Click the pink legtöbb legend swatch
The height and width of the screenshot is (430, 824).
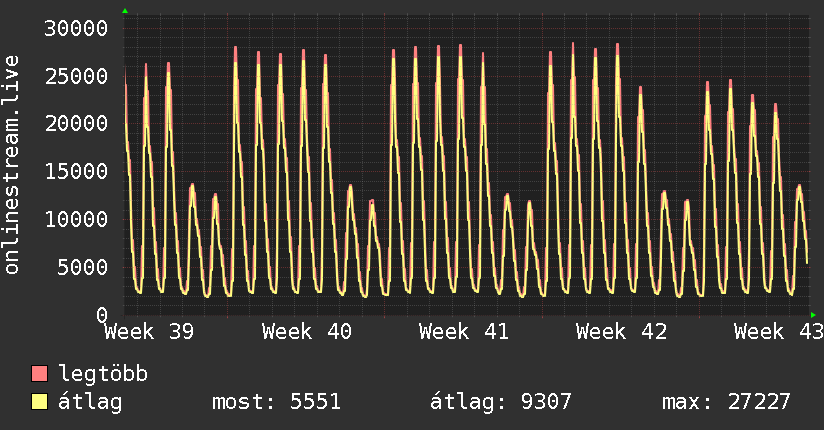[x=39, y=373]
